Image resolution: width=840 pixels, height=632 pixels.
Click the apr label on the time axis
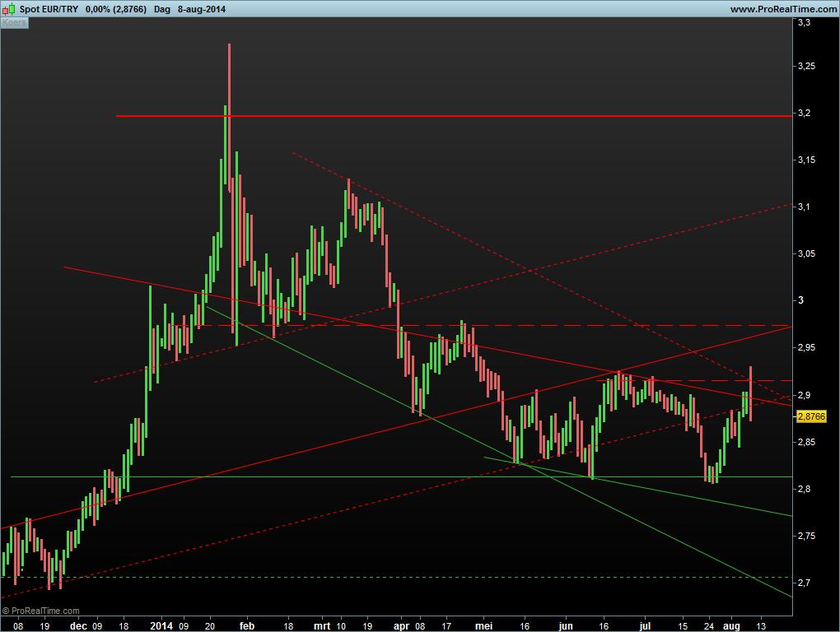click(x=400, y=625)
